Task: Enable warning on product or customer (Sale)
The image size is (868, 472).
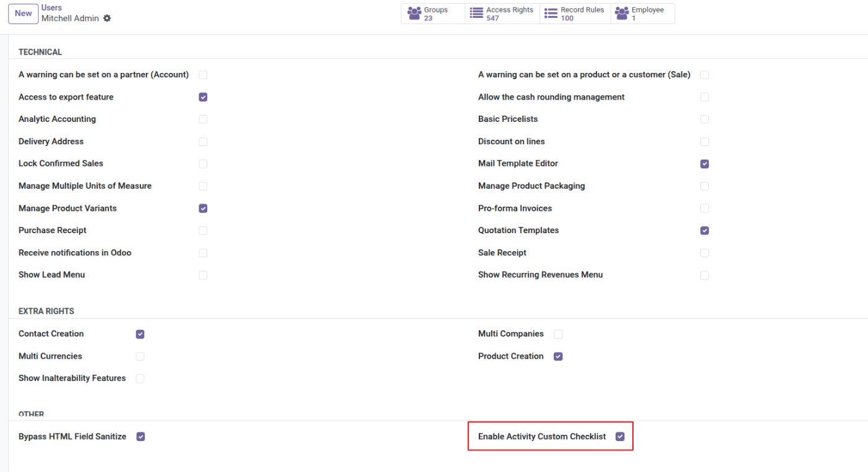Action: click(x=705, y=75)
